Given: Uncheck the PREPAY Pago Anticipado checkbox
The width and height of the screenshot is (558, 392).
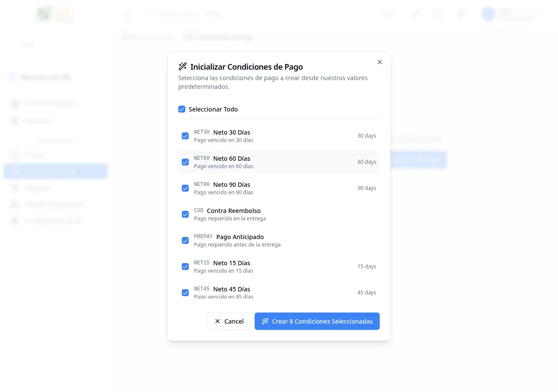Looking at the screenshot, I should [x=185, y=240].
